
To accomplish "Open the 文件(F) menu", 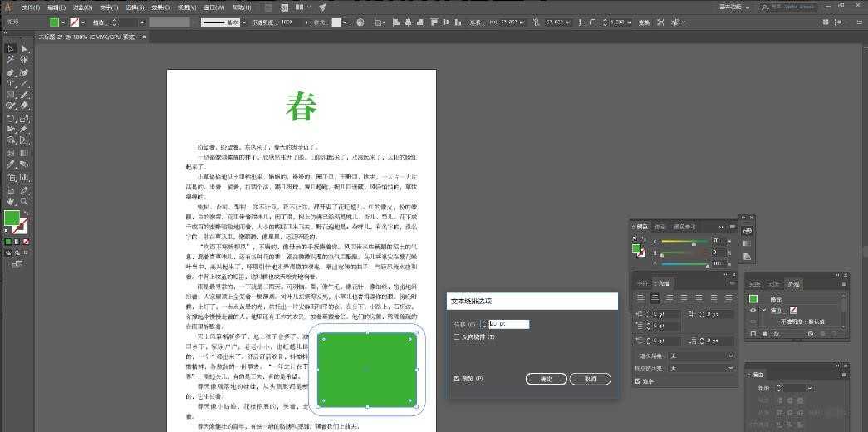I will (x=31, y=7).
